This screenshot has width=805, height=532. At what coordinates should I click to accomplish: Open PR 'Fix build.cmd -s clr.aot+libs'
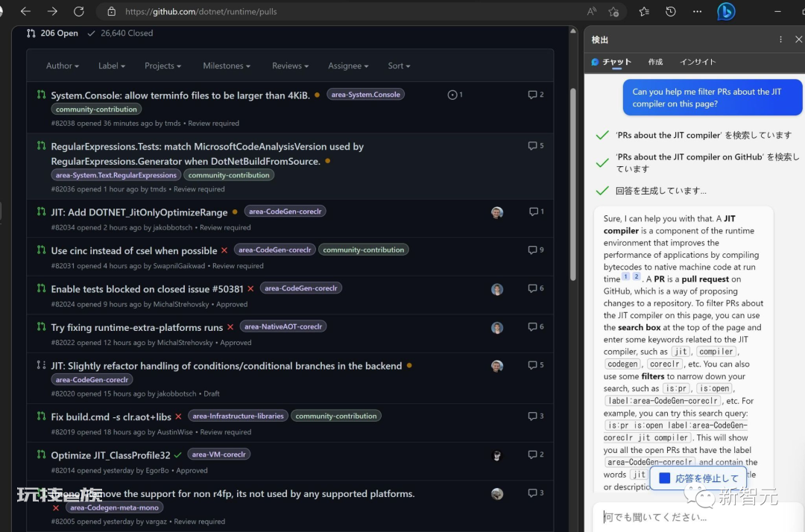(111, 417)
